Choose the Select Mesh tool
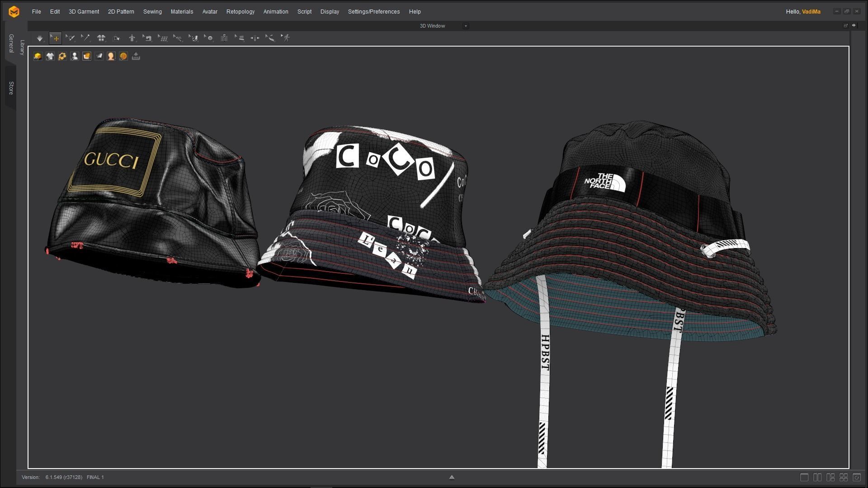The width and height of the screenshot is (868, 488). tap(70, 38)
